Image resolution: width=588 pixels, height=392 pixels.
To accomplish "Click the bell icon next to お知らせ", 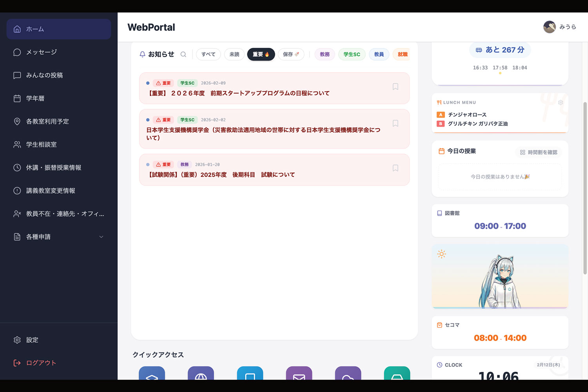I will pos(142,54).
